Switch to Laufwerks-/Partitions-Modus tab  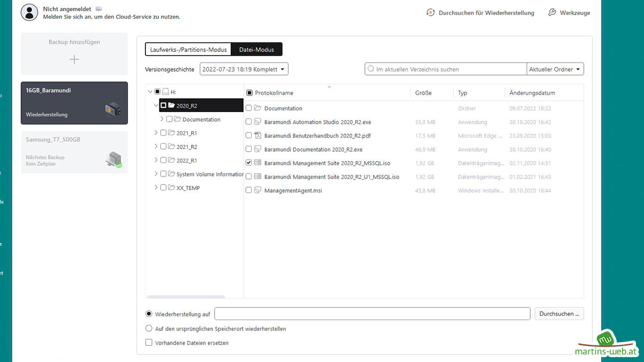pyautogui.click(x=188, y=49)
